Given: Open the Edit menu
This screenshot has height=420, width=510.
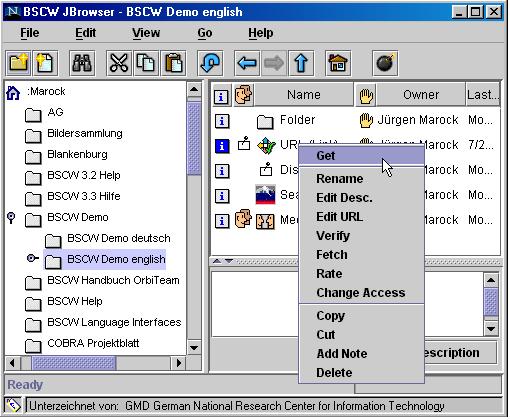Looking at the screenshot, I should click(x=85, y=33).
